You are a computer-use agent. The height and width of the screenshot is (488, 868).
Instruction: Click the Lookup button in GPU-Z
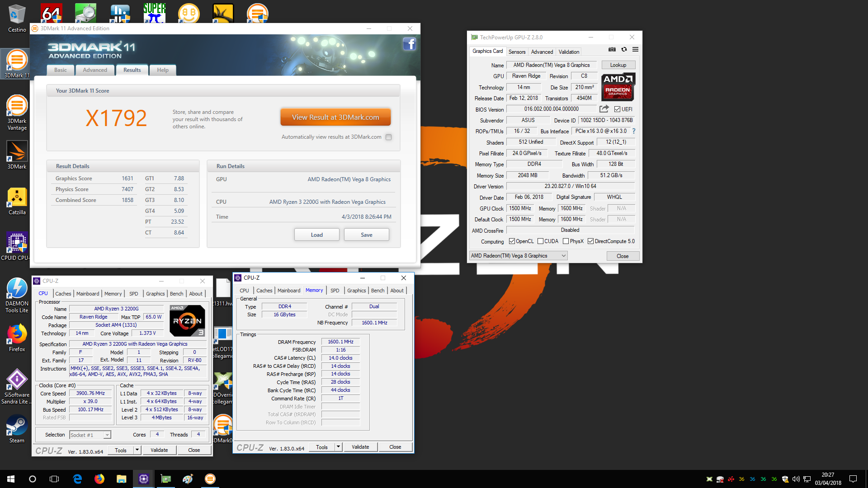coord(618,65)
